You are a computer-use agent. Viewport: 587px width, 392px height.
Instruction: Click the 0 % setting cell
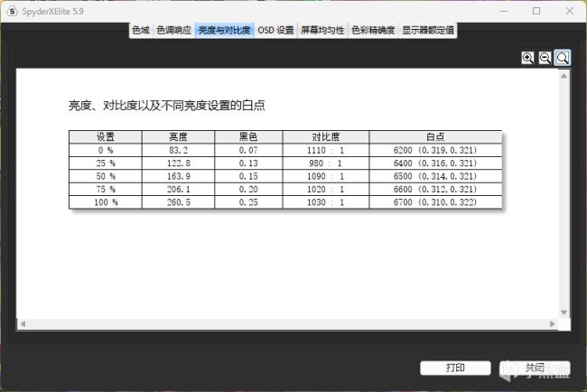(x=106, y=150)
